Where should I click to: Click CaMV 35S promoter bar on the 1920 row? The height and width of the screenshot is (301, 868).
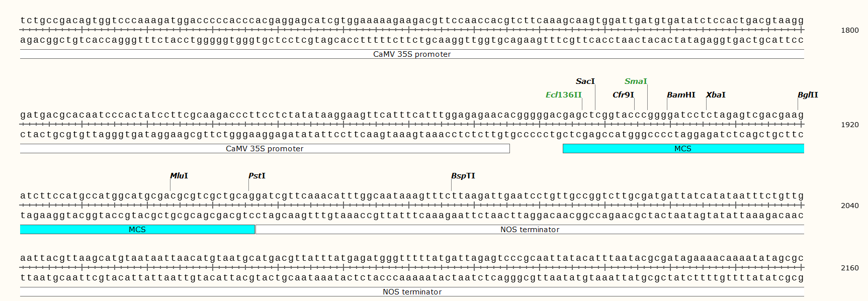pos(265,149)
